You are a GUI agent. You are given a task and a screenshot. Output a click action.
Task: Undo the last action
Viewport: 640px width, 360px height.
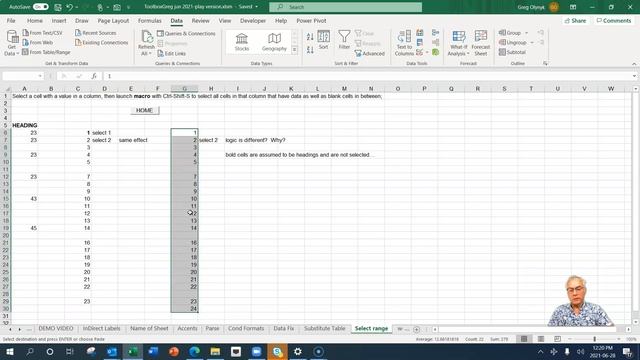click(x=69, y=7)
